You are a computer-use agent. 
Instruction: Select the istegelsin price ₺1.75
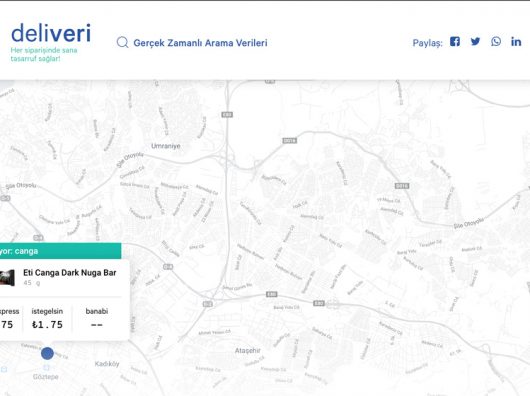47,325
